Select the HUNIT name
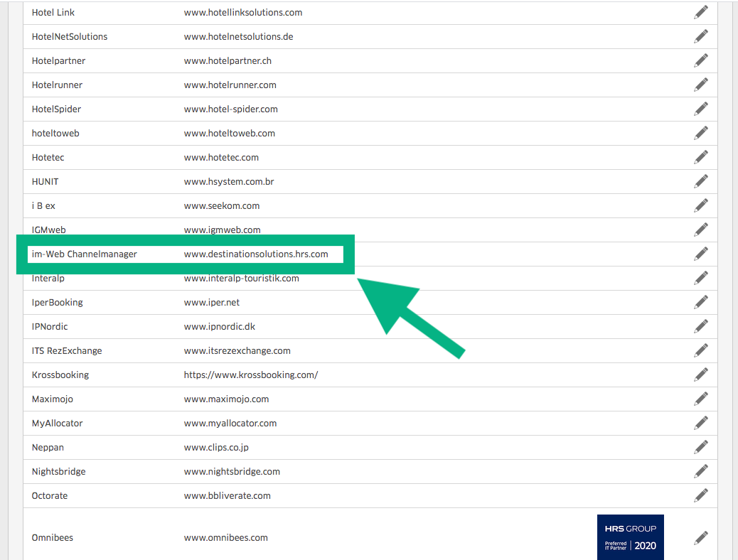The image size is (738, 560). pyautogui.click(x=46, y=182)
